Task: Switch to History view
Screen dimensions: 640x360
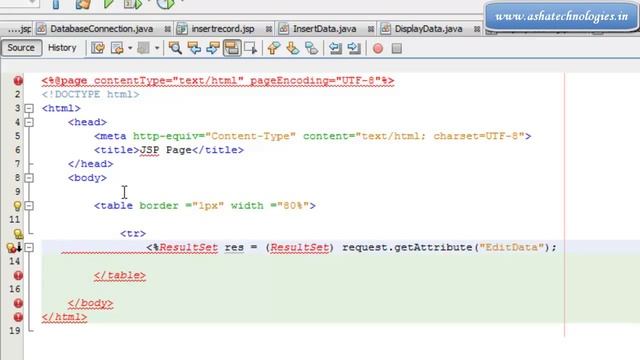Action: [62, 48]
